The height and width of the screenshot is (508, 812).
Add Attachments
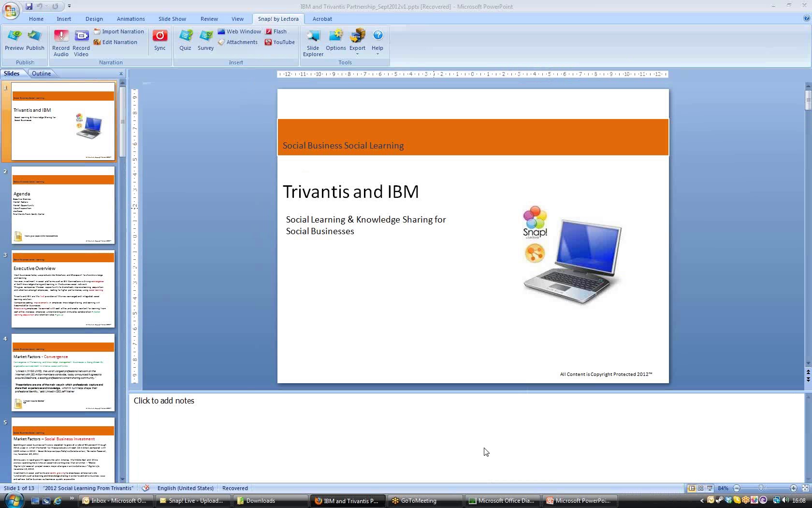(x=237, y=42)
